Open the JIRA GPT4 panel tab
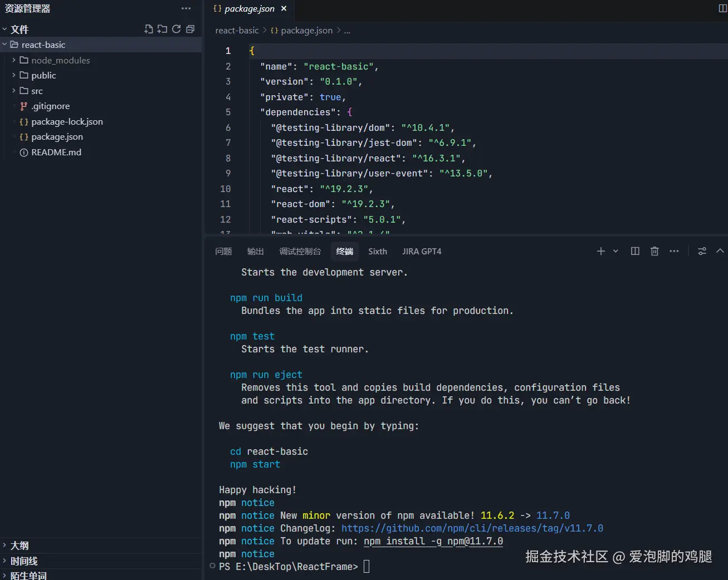This screenshot has width=728, height=580. [x=422, y=251]
